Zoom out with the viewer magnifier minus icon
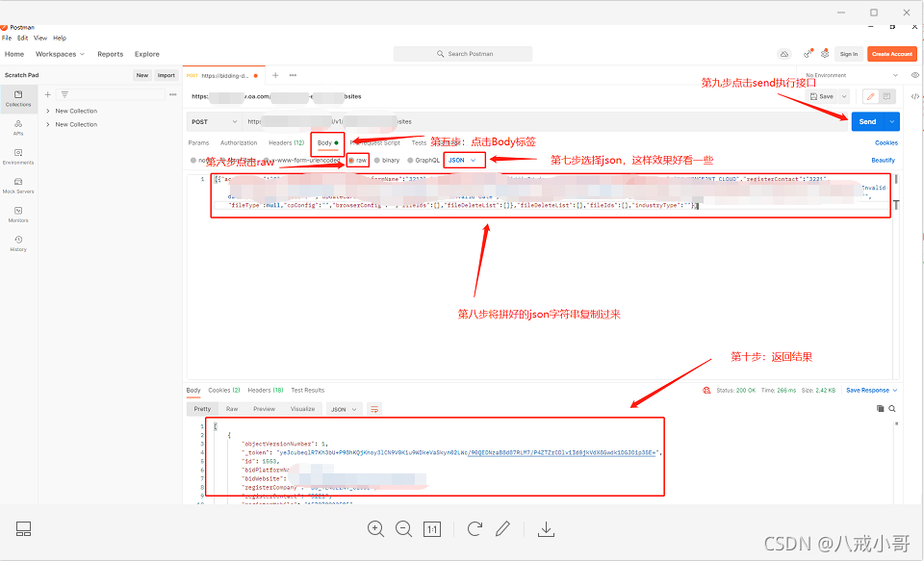 [x=403, y=528]
